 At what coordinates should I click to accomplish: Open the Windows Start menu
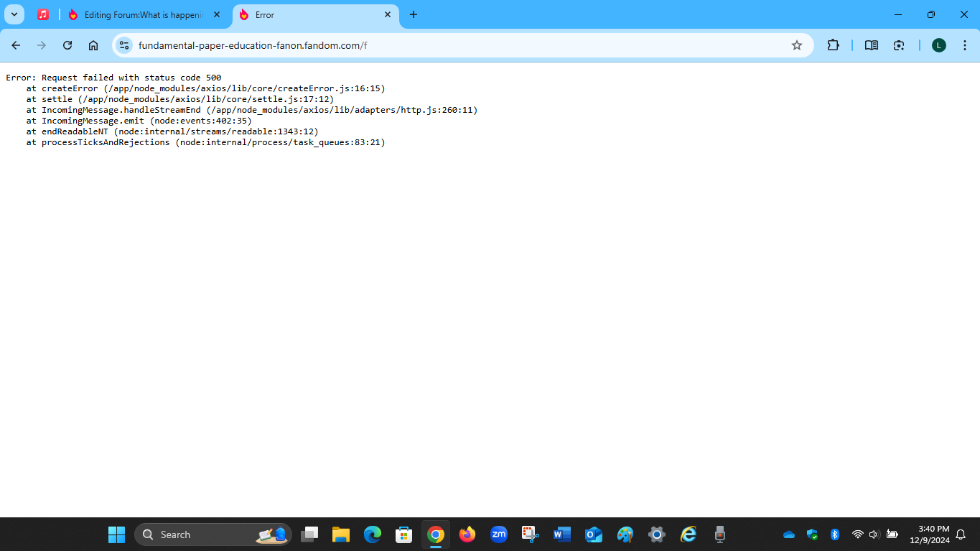click(x=116, y=534)
